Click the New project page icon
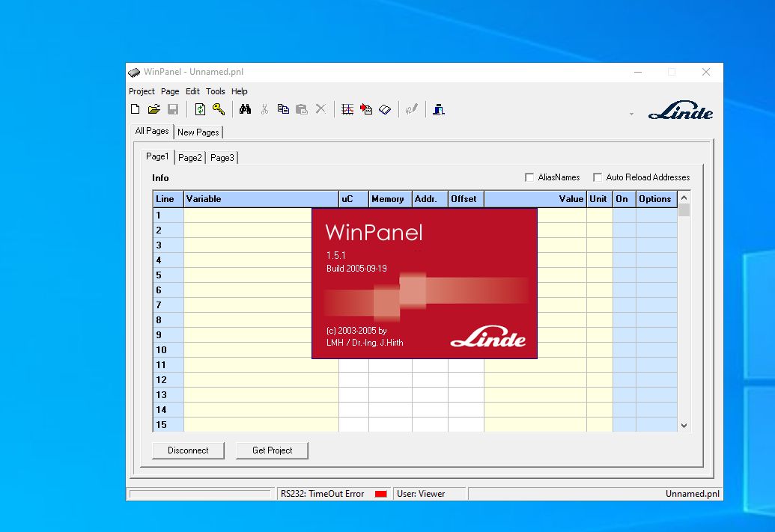The image size is (775, 532). (x=136, y=109)
